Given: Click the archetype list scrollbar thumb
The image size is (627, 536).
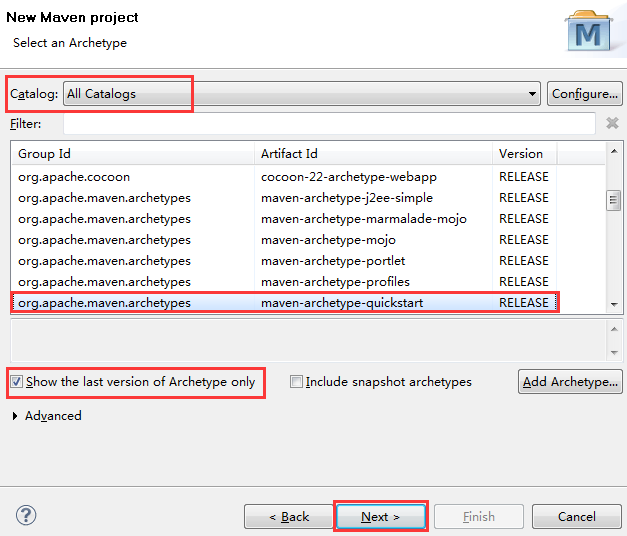Looking at the screenshot, I should click(x=613, y=201).
